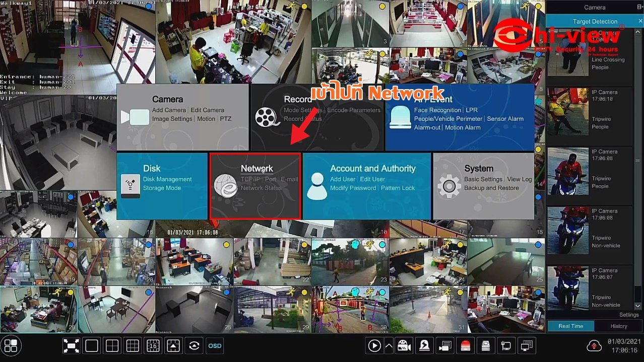Select the single-window layout
The image size is (644, 362).
tap(92, 346)
